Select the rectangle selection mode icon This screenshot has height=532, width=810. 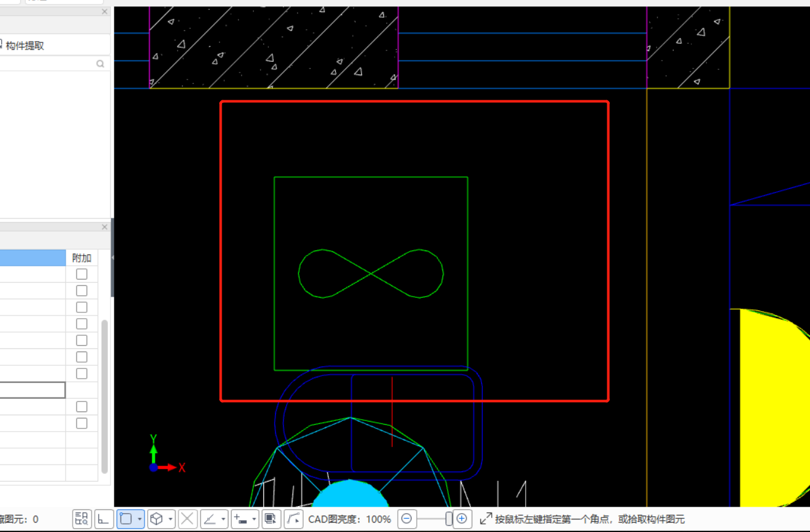point(126,519)
